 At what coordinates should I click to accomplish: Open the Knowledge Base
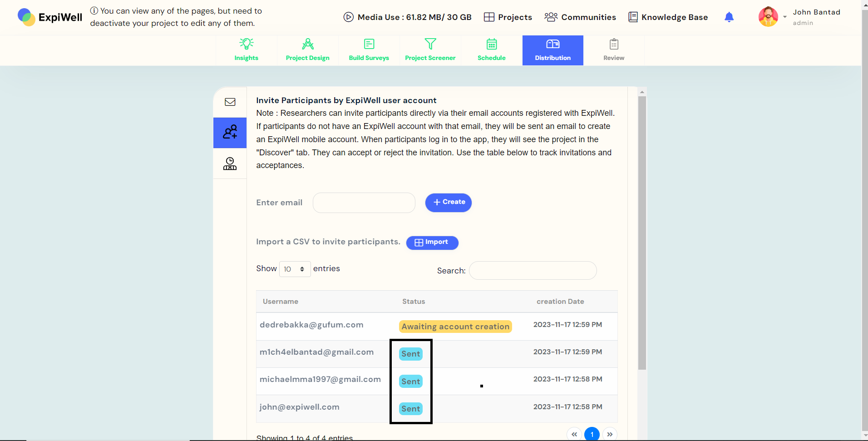pos(668,17)
